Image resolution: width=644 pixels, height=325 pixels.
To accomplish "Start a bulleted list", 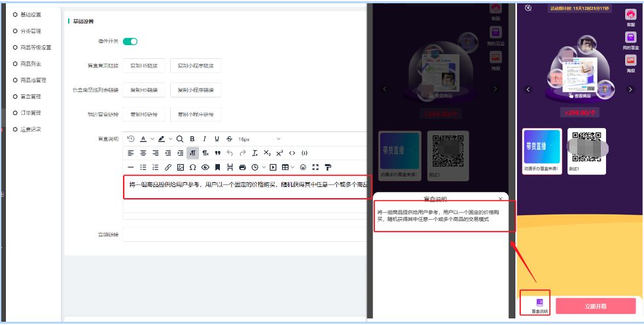I will [143, 167].
